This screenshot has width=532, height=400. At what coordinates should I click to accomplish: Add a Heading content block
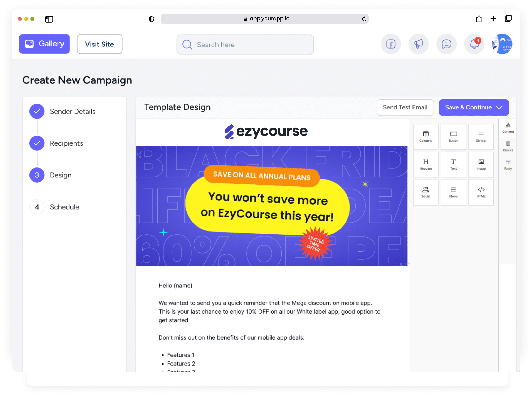[426, 165]
